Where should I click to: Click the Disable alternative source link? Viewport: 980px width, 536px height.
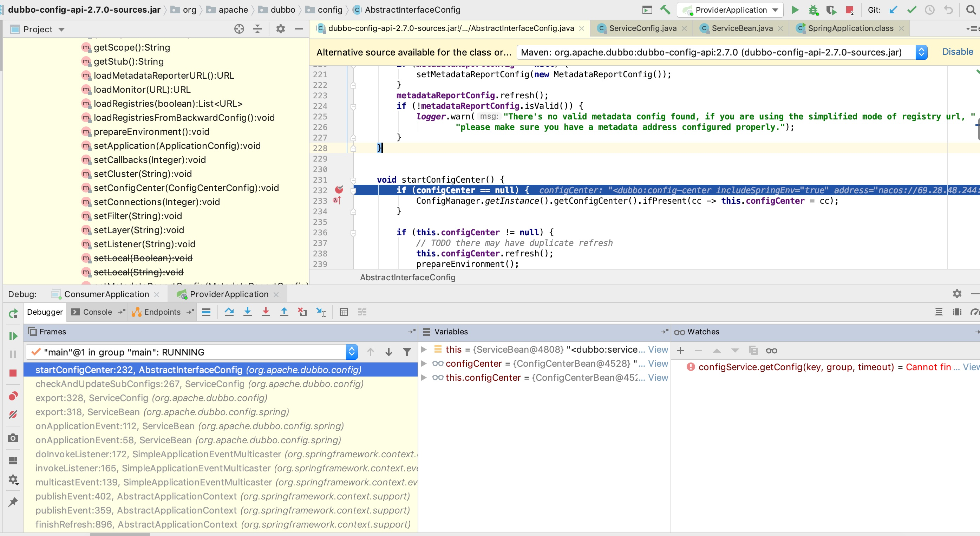pyautogui.click(x=957, y=52)
